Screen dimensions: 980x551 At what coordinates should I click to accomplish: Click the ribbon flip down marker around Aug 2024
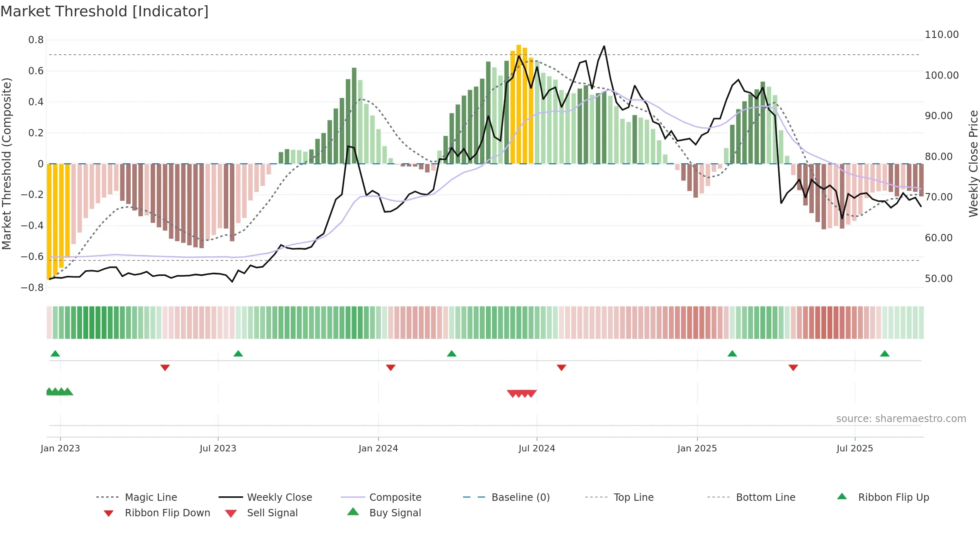tap(561, 368)
